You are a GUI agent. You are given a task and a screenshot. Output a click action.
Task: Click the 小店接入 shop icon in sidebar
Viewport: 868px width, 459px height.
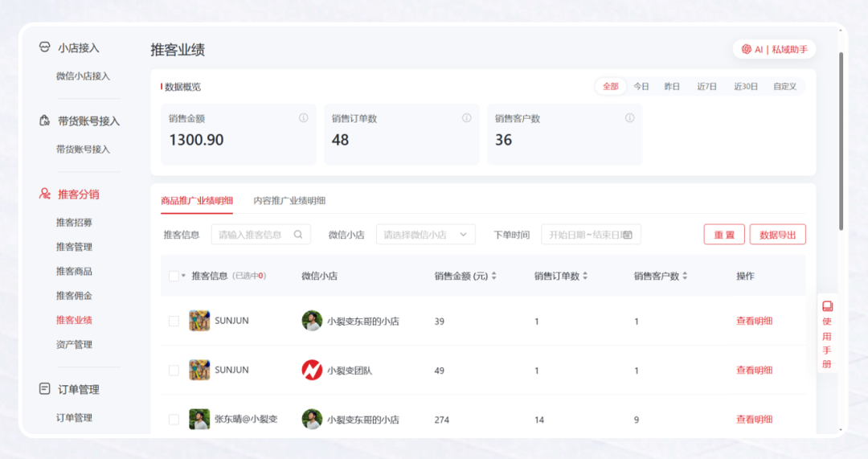pyautogui.click(x=45, y=47)
